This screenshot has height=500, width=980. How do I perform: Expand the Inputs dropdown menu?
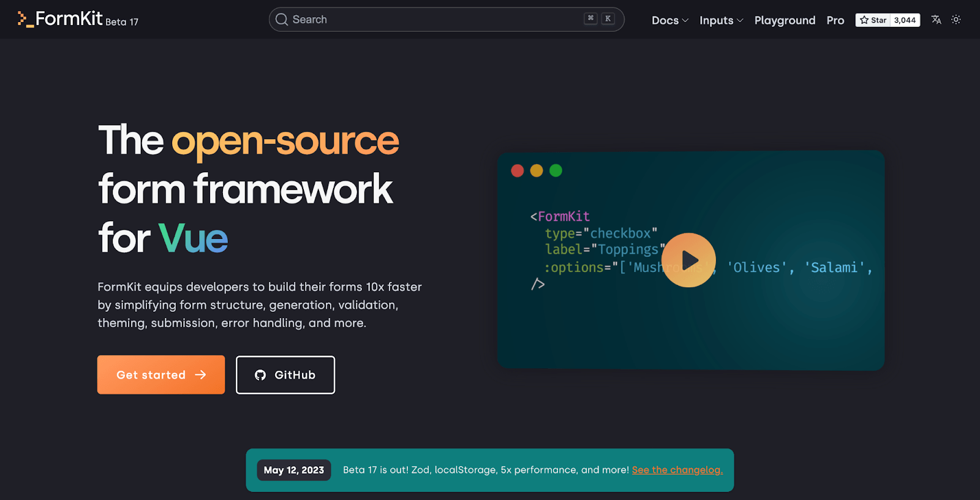[721, 20]
